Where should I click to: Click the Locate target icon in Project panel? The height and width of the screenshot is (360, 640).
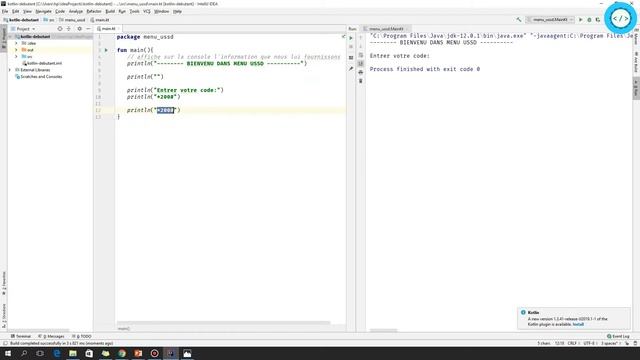point(60,29)
